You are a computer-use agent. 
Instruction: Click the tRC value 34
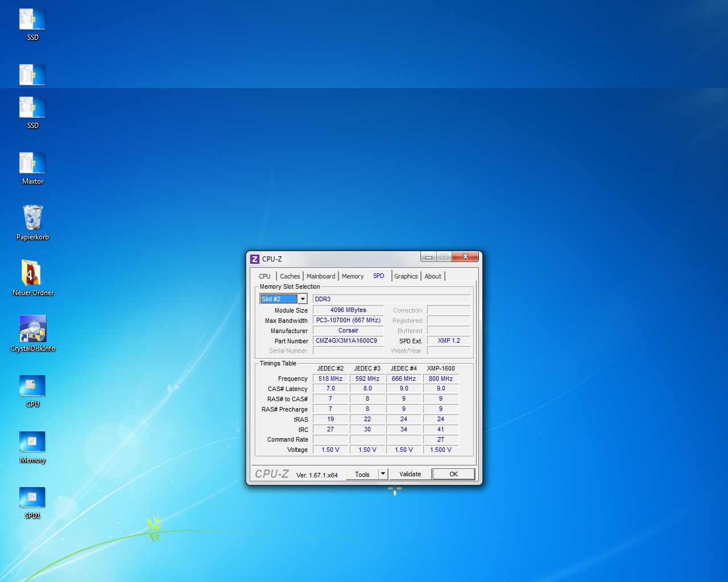[404, 430]
